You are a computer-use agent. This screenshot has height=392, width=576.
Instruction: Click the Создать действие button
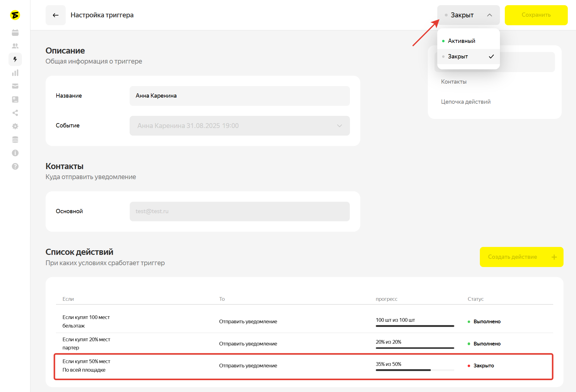[521, 257]
